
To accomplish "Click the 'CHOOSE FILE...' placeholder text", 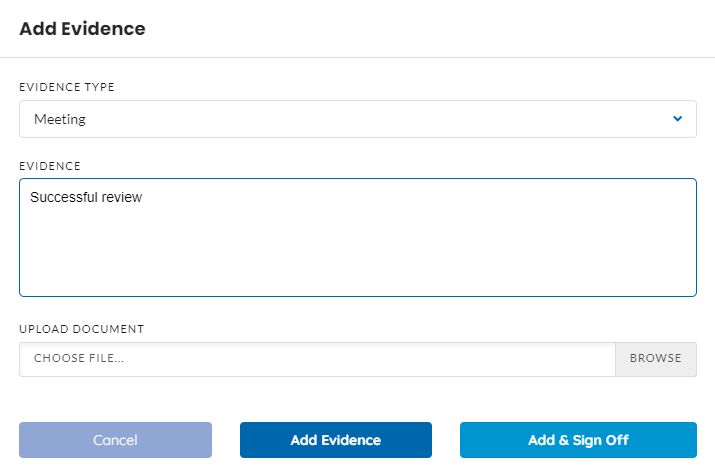I will tap(79, 358).
